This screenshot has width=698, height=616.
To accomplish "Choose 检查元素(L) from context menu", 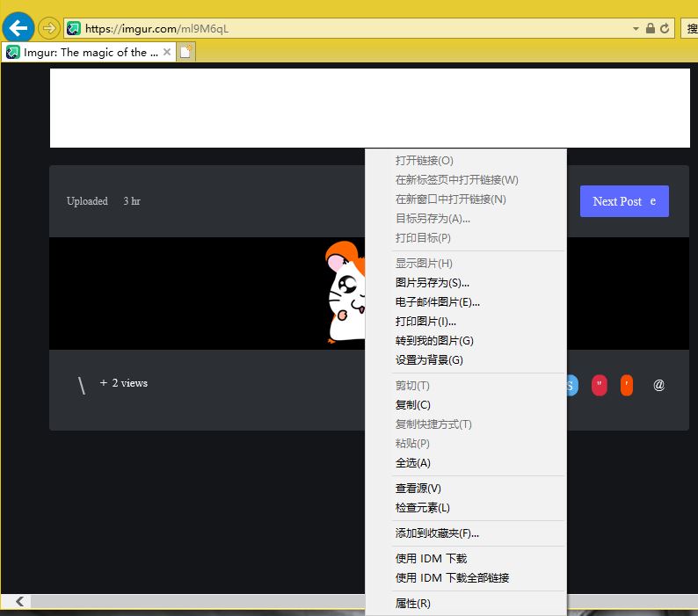I will coord(466,508).
